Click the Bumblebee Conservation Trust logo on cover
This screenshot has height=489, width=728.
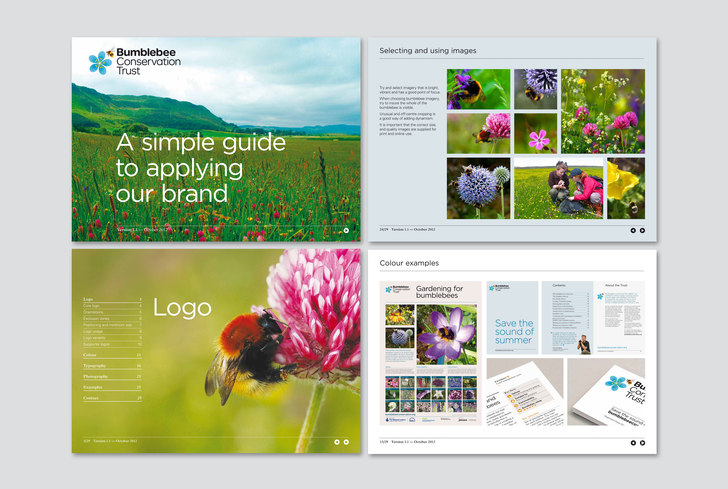point(135,61)
